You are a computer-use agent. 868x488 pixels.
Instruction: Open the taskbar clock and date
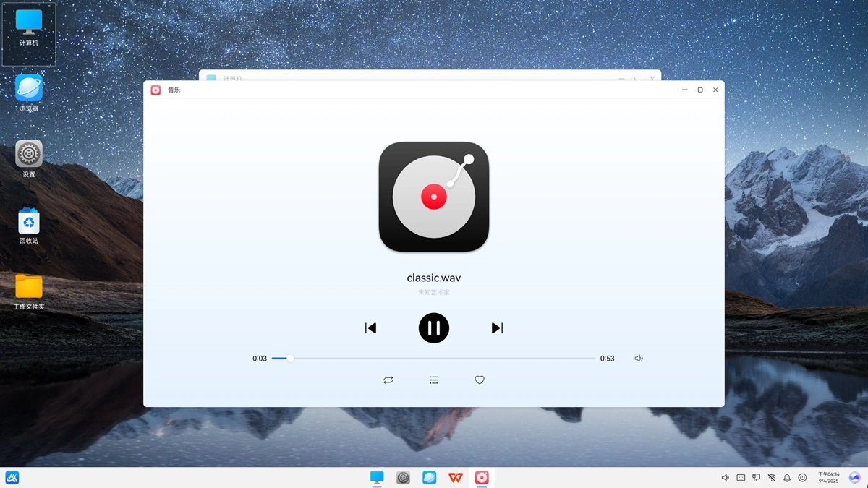point(829,478)
